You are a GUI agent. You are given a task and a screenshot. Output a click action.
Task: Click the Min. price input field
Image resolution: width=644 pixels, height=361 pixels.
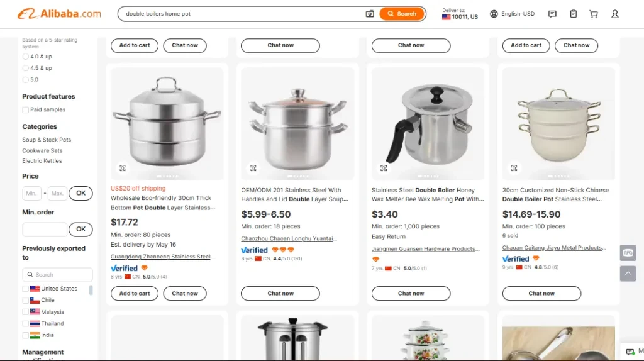click(32, 193)
